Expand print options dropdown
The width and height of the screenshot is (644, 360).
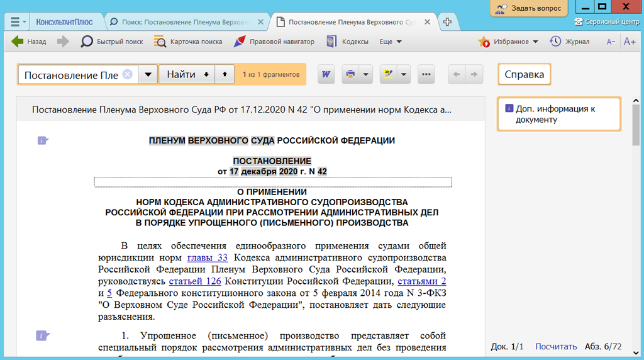pyautogui.click(x=365, y=74)
